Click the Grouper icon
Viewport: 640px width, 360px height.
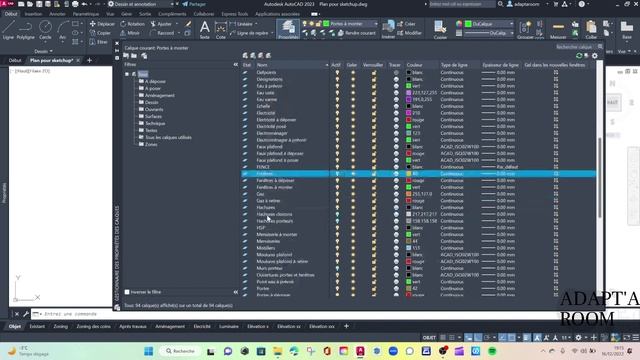(x=525, y=30)
